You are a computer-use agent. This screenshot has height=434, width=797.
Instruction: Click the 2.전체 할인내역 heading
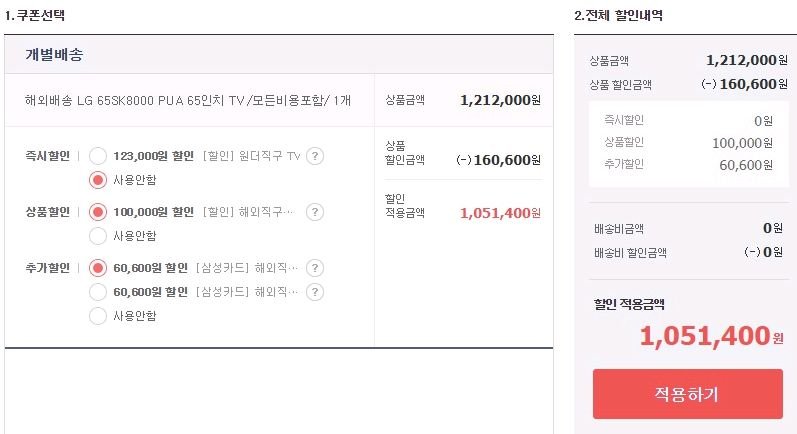tap(618, 15)
